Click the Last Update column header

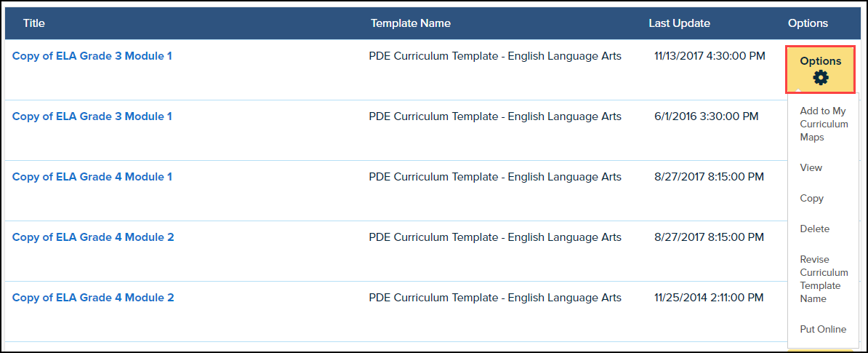click(679, 23)
